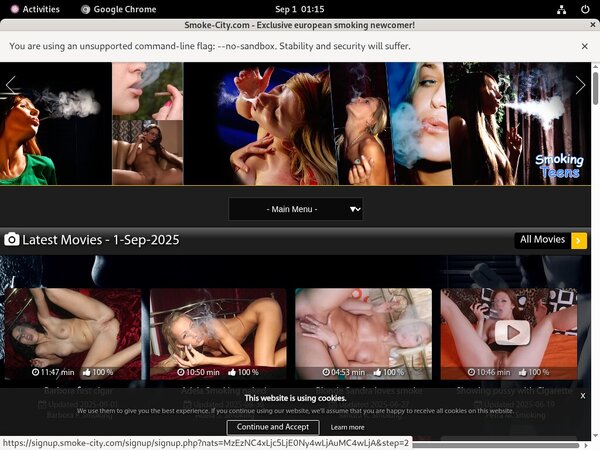
Task: Open the power menu icon in top bar
Action: pos(584,9)
